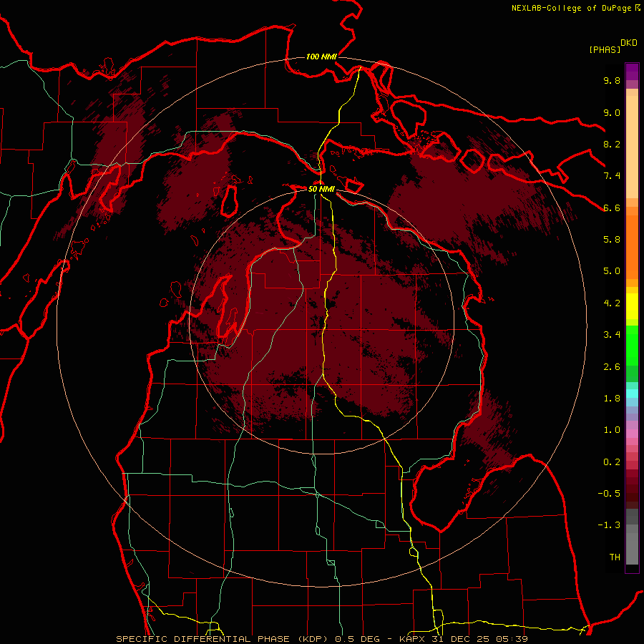Pick the 3.4 value on the legend
644x644 pixels.
pos(612,335)
